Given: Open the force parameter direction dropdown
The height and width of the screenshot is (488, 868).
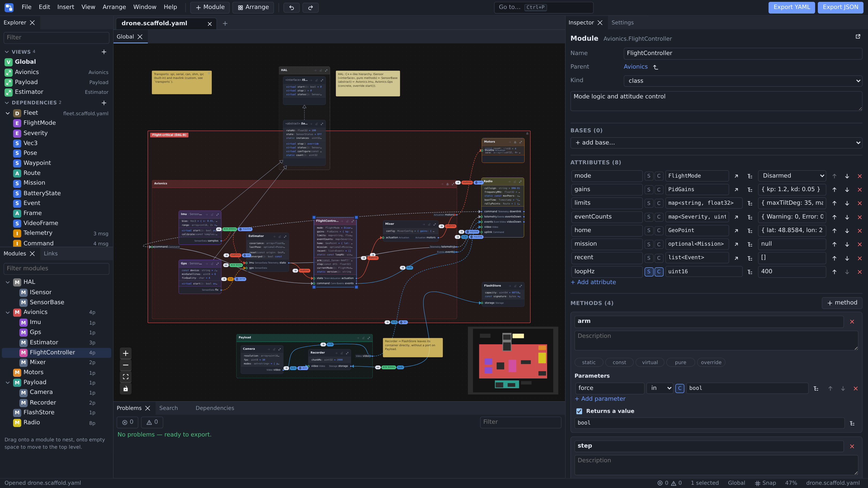Looking at the screenshot, I should point(660,388).
